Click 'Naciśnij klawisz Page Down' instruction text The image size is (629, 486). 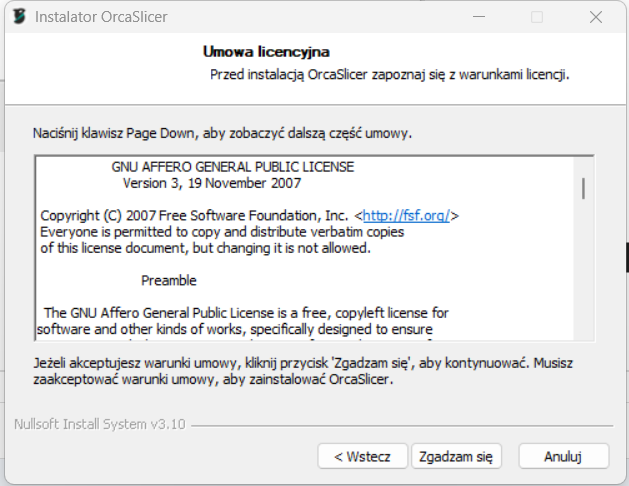pos(222,133)
